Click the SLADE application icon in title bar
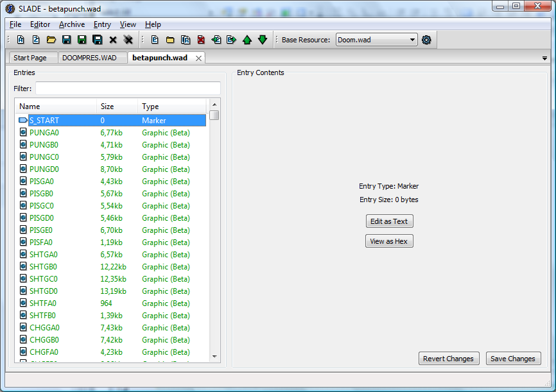556x392 pixels. (10, 8)
